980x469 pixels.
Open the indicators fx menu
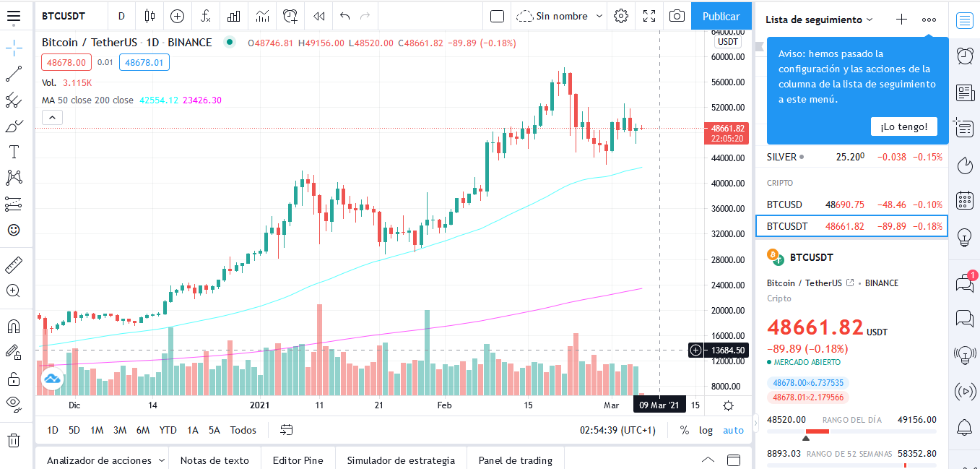pos(206,16)
